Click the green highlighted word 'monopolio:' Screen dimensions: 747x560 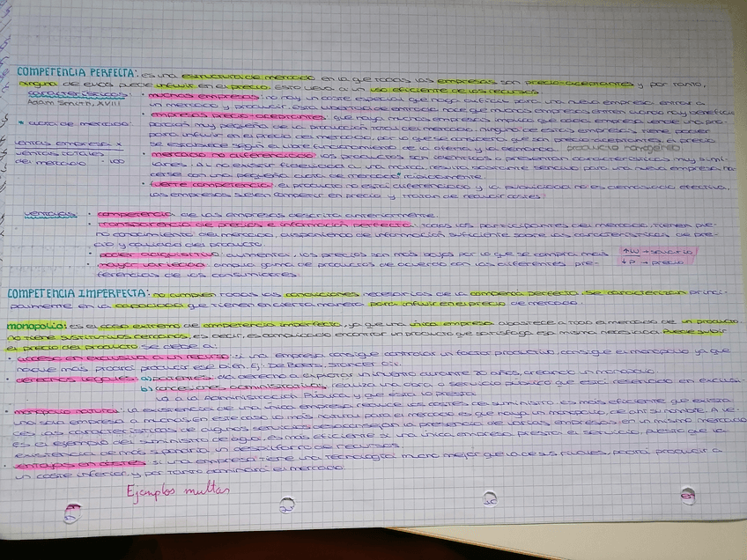37,326
